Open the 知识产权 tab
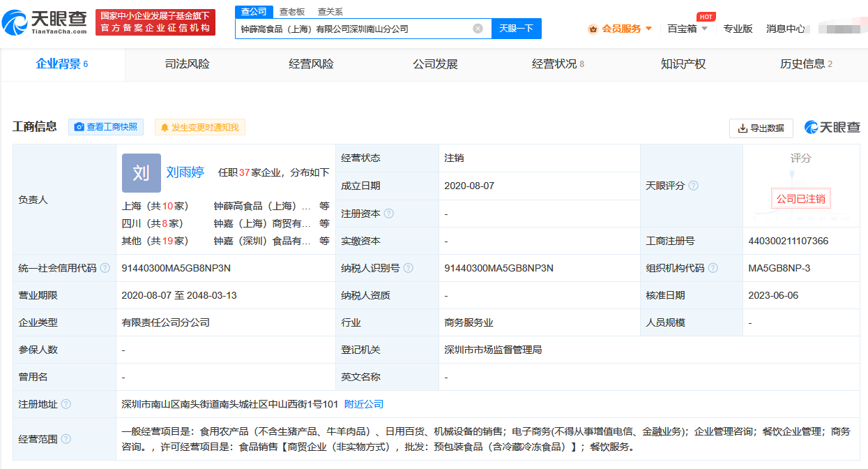Viewport: 868px width, 469px height. click(683, 64)
